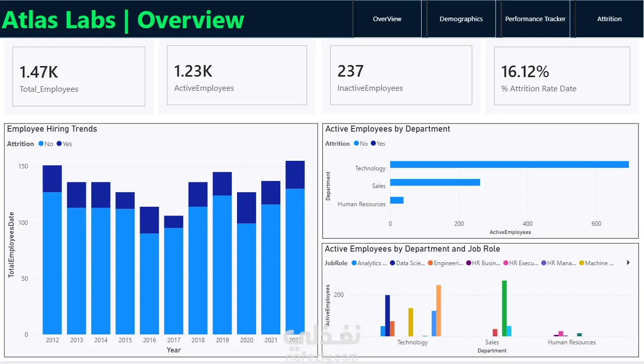Click the Engineering legend marker

(x=430, y=263)
